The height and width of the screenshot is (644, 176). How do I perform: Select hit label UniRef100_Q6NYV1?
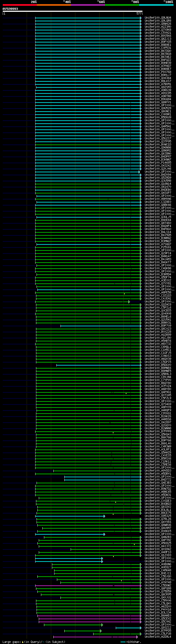tap(158, 102)
